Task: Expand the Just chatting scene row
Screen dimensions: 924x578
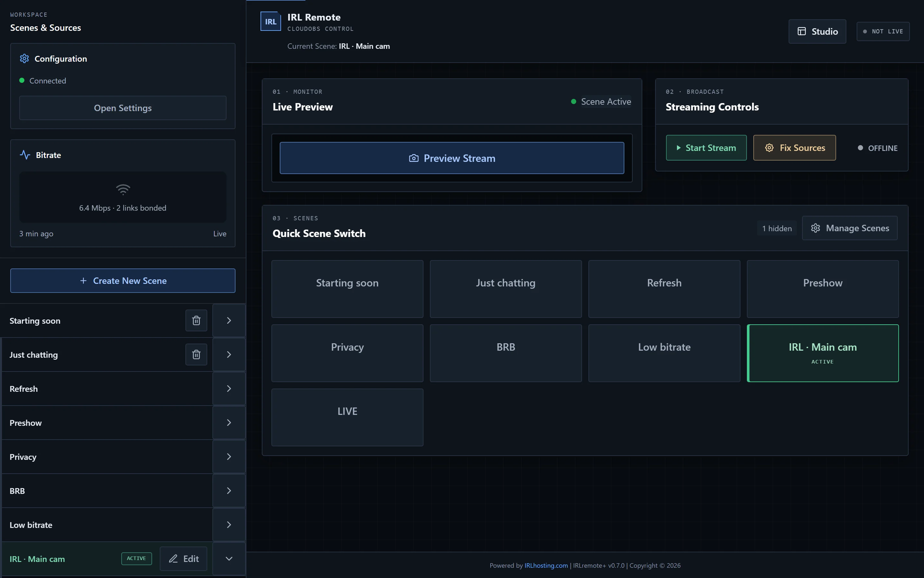Action: click(x=229, y=355)
